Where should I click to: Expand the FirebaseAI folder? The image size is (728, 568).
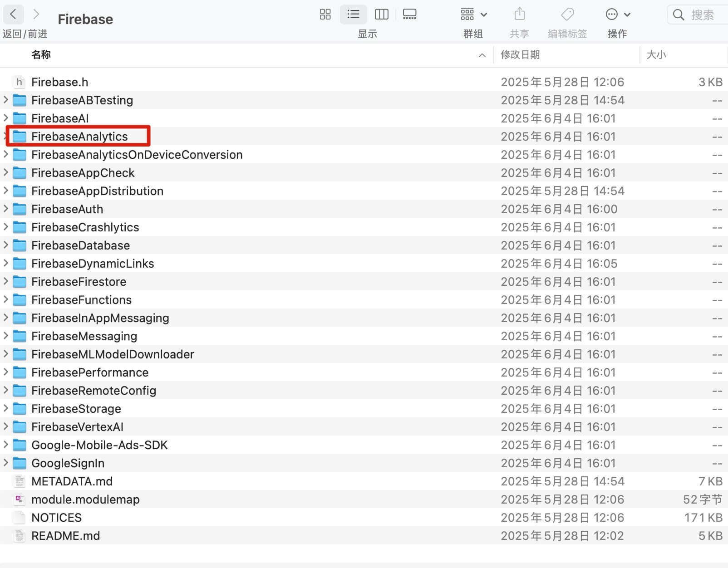click(x=6, y=118)
